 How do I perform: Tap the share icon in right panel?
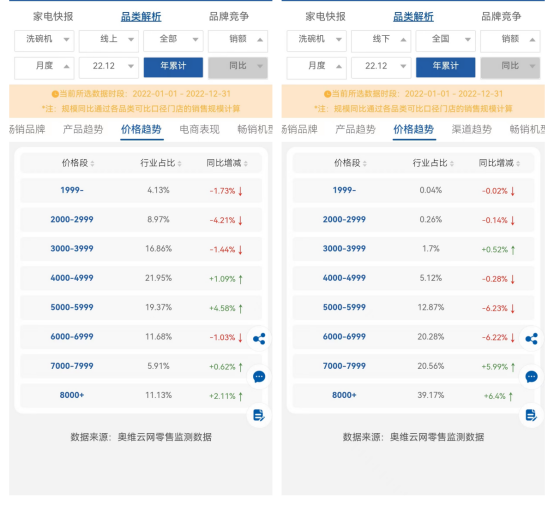(531, 339)
